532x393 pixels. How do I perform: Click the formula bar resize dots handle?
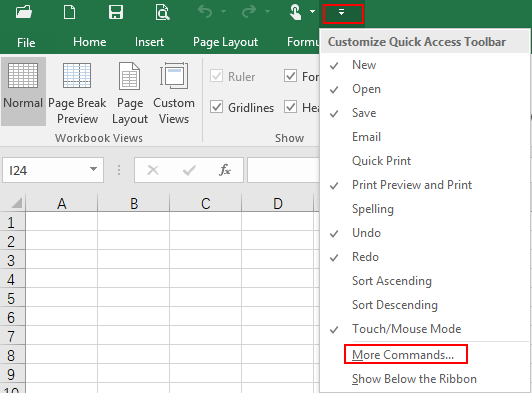click(119, 170)
